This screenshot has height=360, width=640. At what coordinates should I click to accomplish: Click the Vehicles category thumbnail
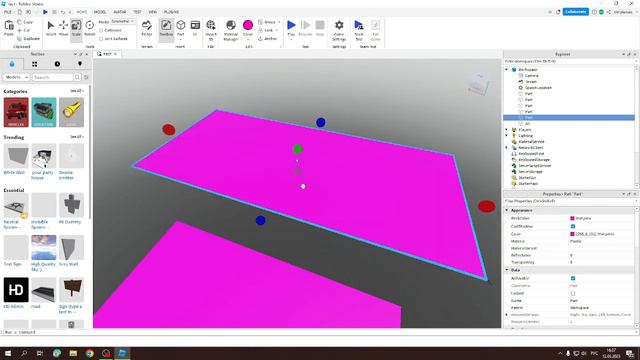[16, 112]
